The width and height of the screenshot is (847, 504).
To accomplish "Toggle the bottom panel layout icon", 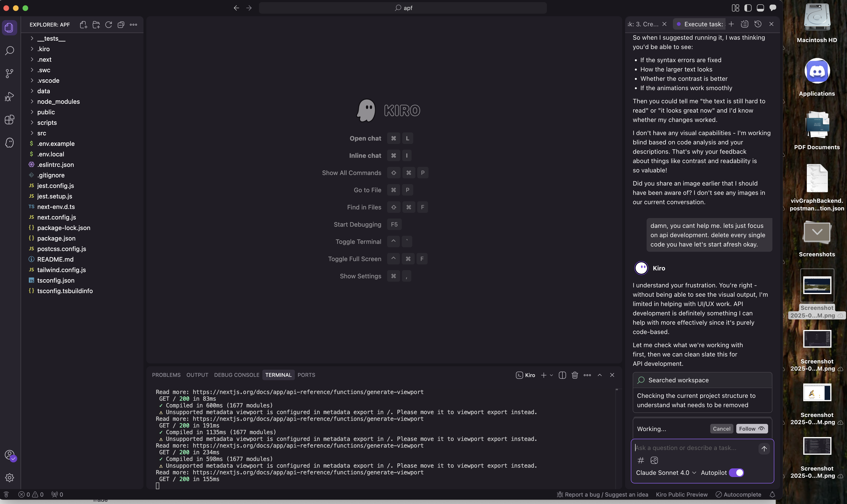I will (x=760, y=8).
